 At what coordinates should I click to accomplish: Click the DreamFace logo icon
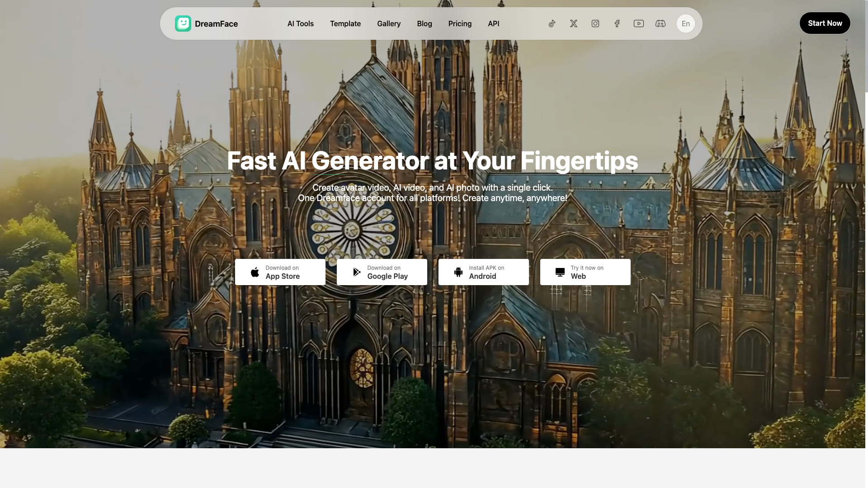click(x=183, y=23)
